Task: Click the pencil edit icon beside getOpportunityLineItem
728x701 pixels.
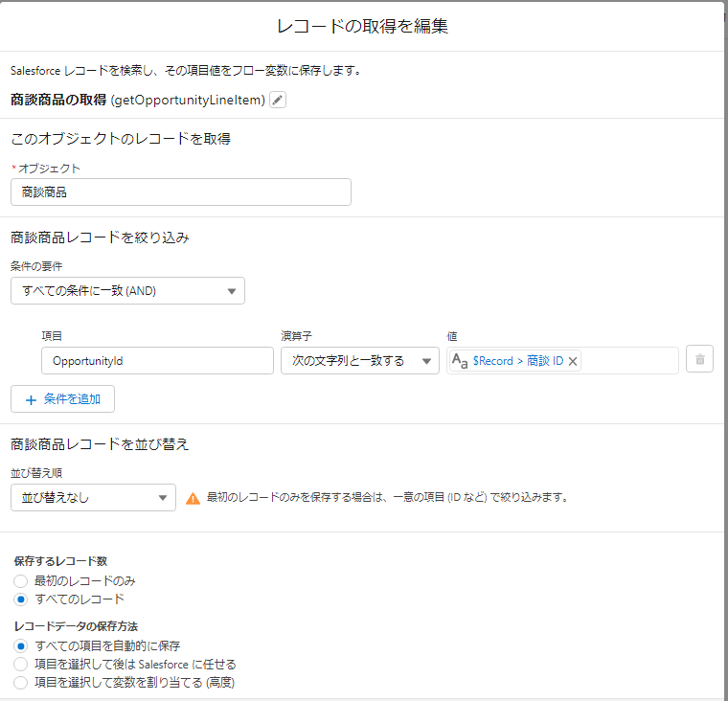Action: pyautogui.click(x=278, y=100)
